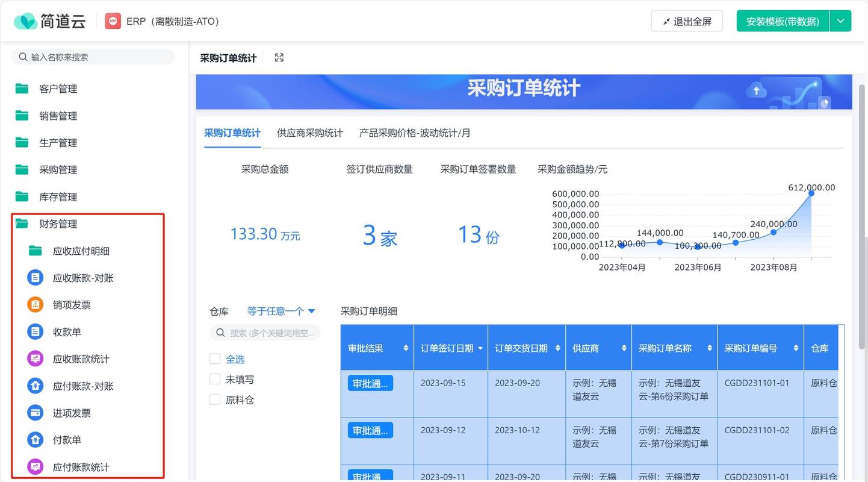Check the 全选 checkbox
Screen dimensions: 868x482
click(x=215, y=359)
